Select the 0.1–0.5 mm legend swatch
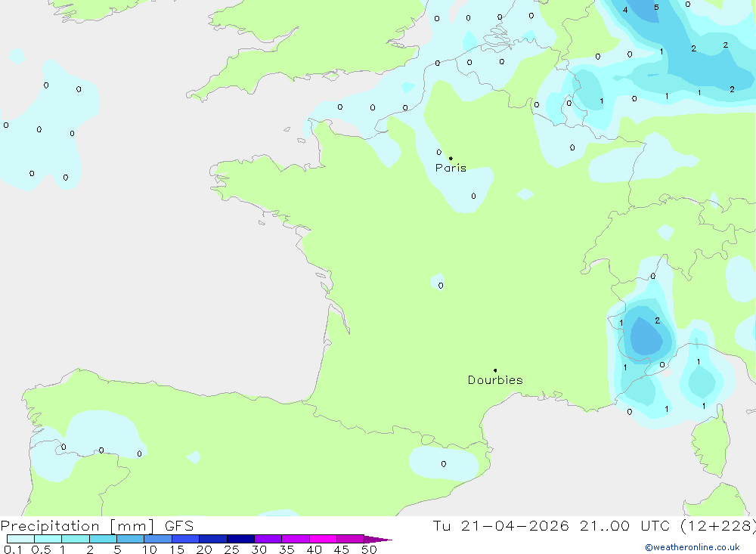 coord(20,539)
